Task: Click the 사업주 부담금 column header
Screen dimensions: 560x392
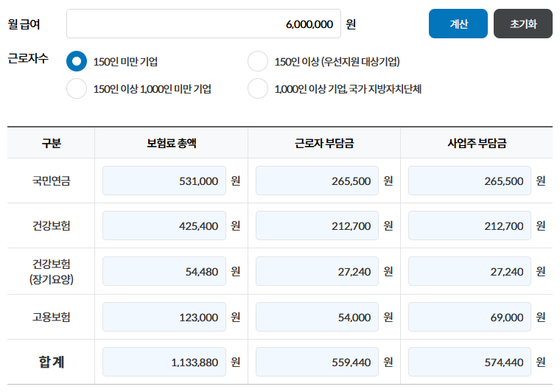Action: click(x=477, y=143)
